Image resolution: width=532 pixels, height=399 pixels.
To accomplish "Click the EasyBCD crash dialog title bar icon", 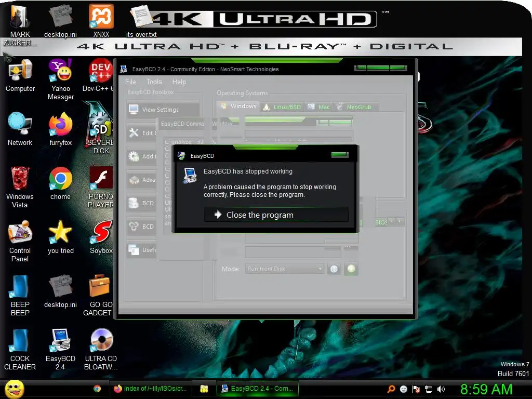I will (181, 156).
